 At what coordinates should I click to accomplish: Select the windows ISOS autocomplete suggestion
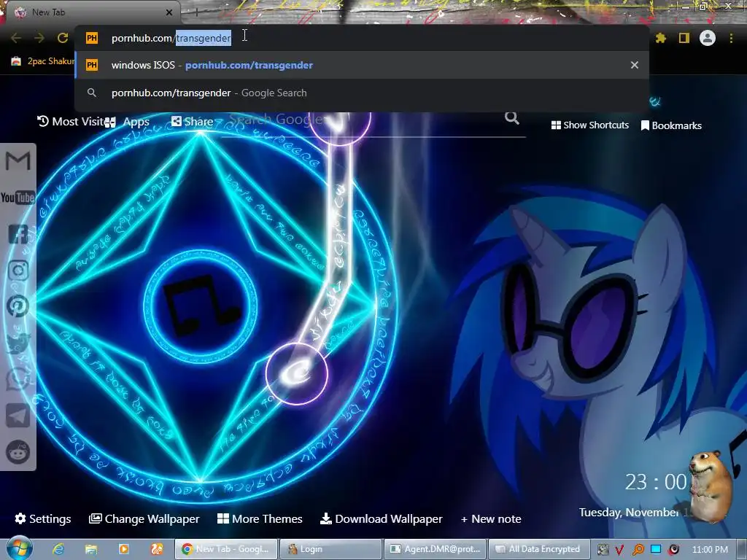362,65
